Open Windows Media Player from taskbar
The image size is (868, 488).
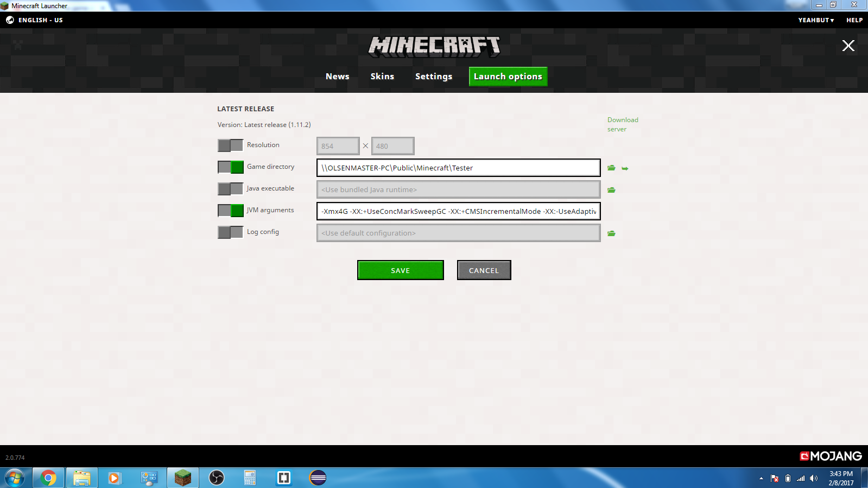point(115,478)
